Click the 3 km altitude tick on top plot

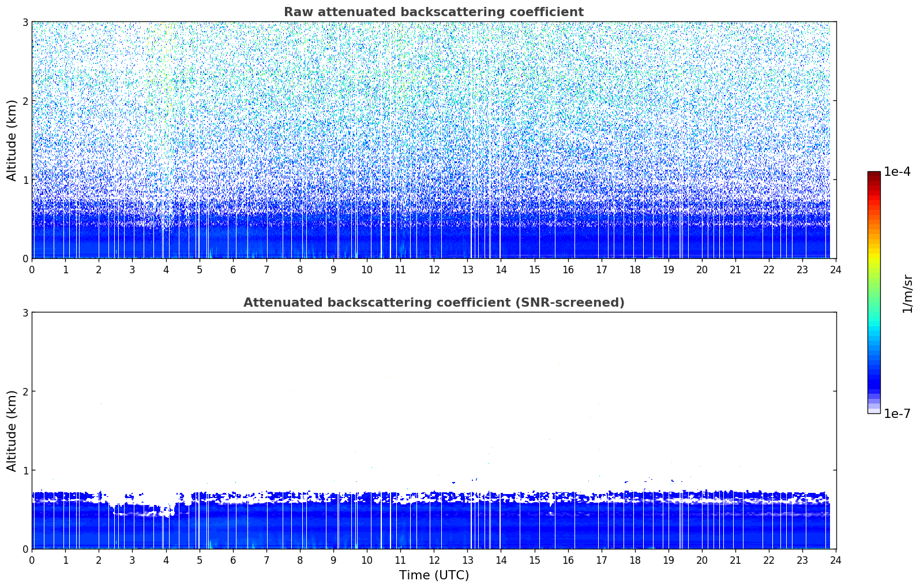click(x=25, y=22)
